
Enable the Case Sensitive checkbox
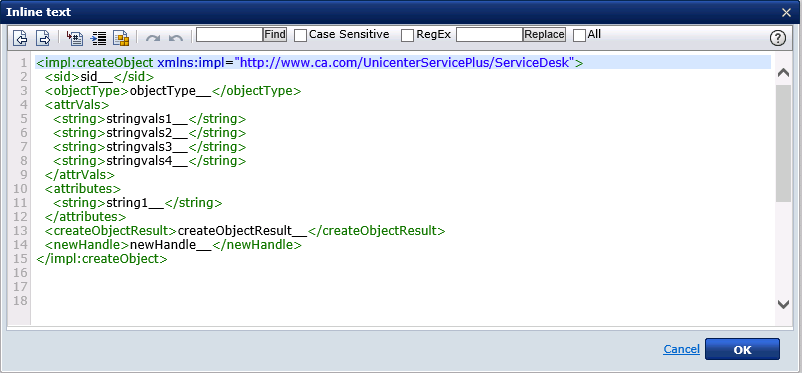click(301, 35)
